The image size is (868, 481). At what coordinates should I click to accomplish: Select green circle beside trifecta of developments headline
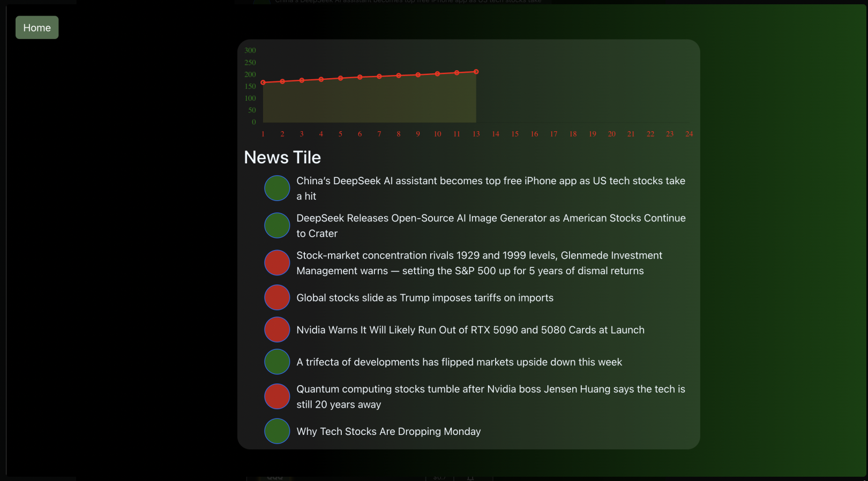coord(277,362)
